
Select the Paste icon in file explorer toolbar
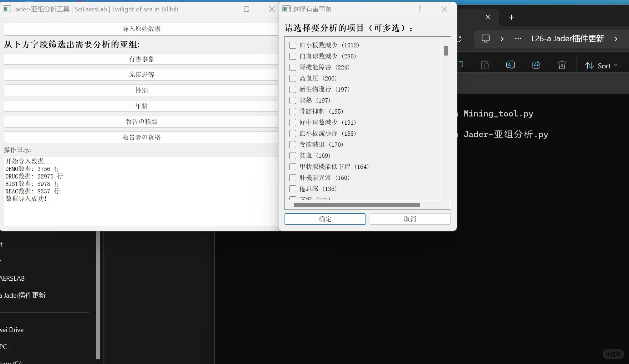485,64
